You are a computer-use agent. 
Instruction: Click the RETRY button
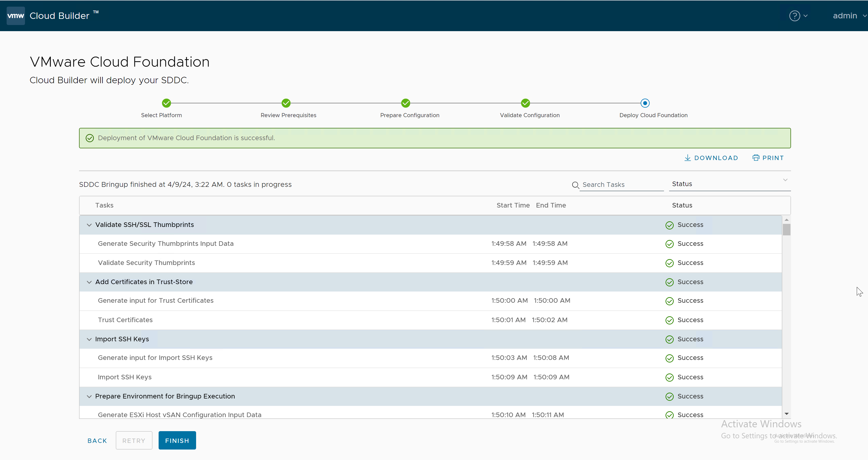point(134,440)
